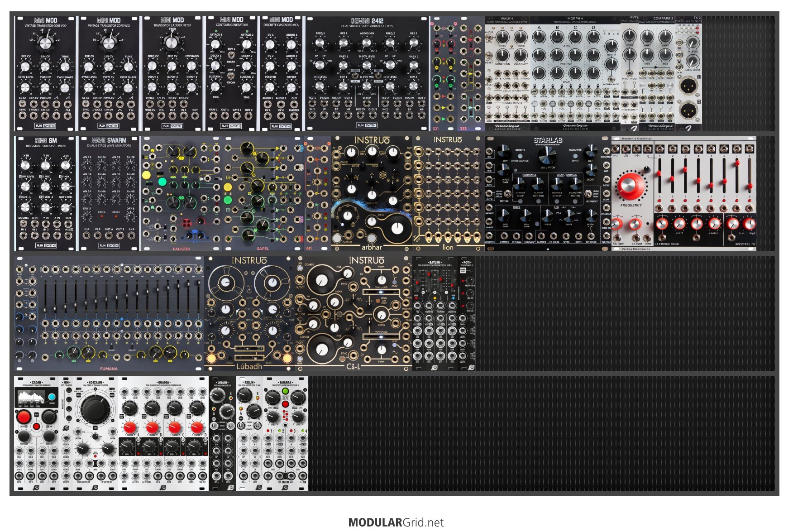Click the INSTRUō logo on the Cš-L module

point(366,261)
